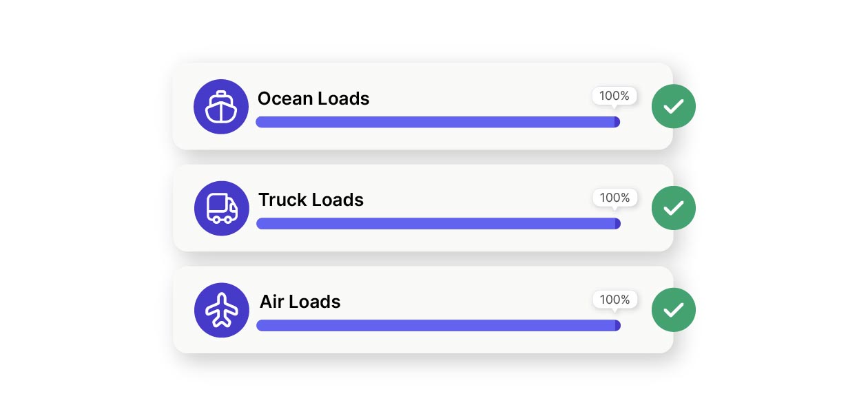Select the Truck Loads title text
868x416 pixels.
pos(311,200)
